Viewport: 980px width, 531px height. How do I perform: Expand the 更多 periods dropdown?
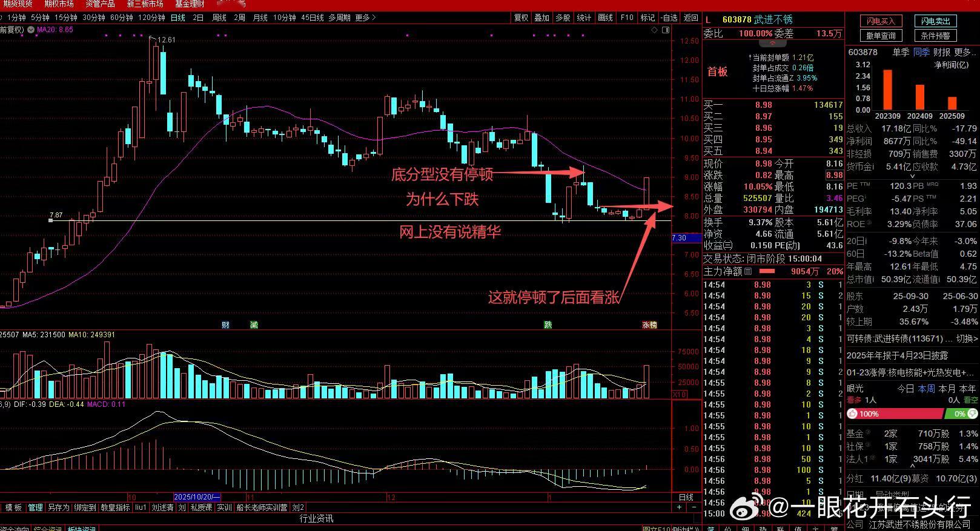click(365, 18)
